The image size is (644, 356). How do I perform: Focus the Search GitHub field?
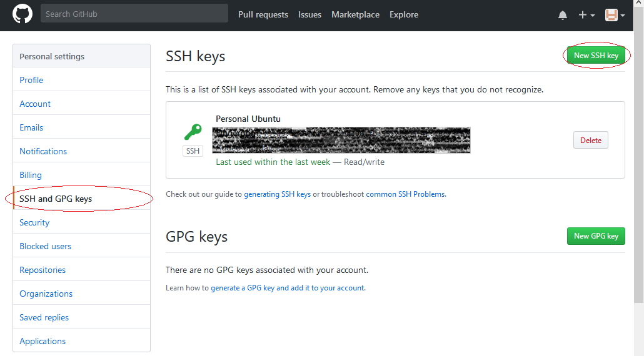point(134,14)
